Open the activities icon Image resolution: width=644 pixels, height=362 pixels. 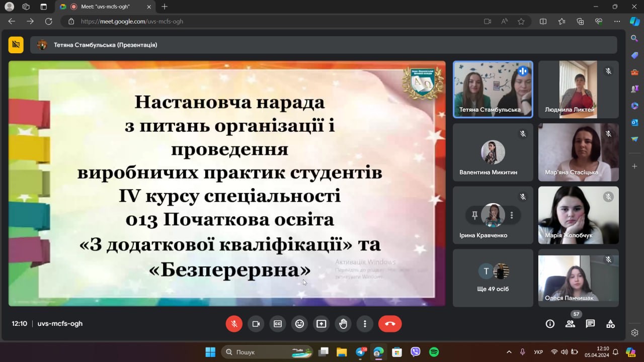(610, 324)
